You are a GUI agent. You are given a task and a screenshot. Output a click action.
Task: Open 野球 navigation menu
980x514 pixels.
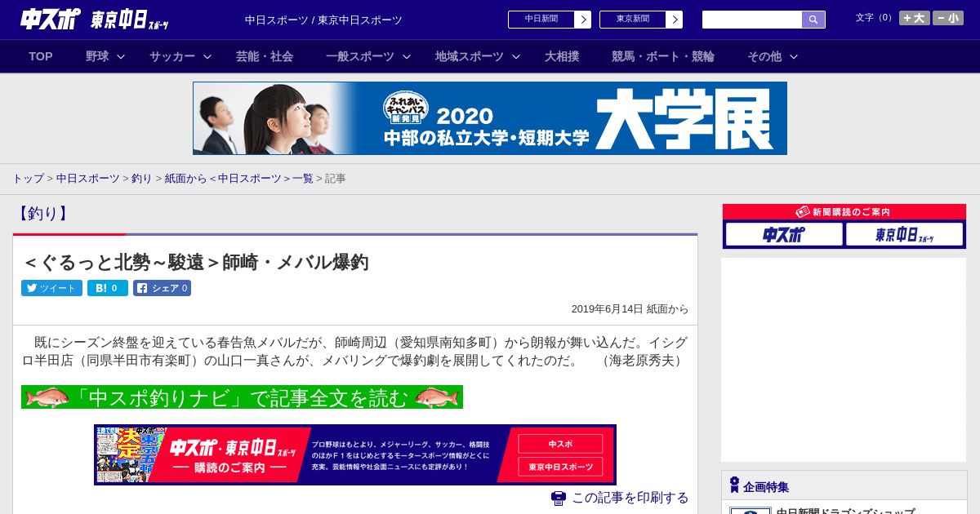(x=97, y=56)
